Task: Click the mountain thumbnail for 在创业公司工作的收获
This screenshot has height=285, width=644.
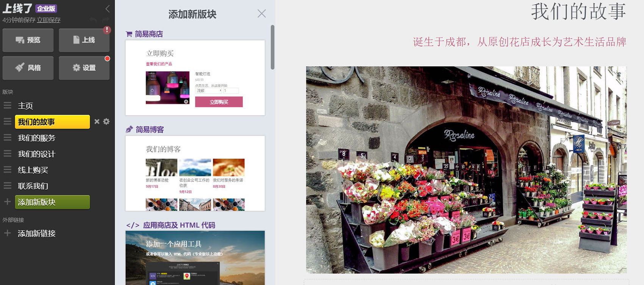Action: 195,168
